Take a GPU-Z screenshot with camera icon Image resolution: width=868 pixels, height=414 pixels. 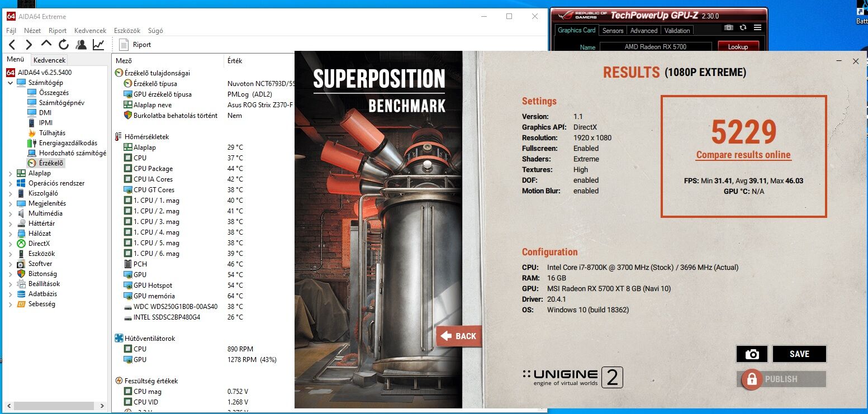728,27
